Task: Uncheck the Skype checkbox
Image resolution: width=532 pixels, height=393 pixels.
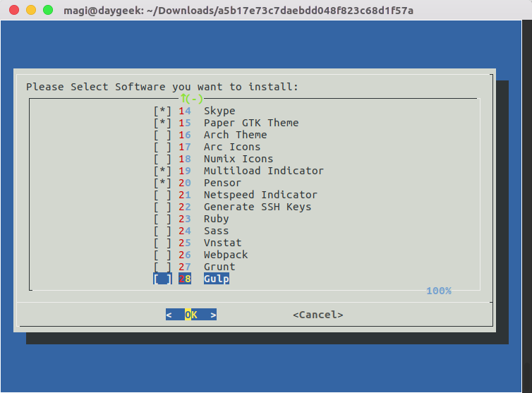Action: point(162,111)
